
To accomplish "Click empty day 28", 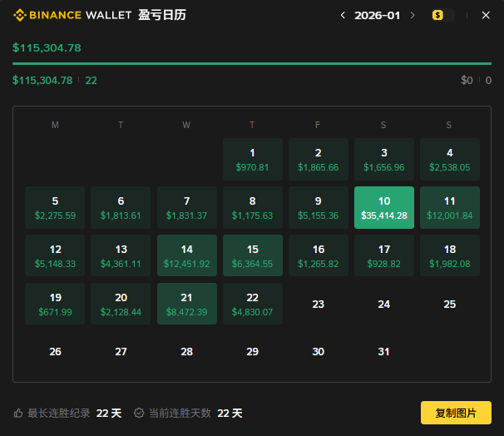I will [187, 351].
